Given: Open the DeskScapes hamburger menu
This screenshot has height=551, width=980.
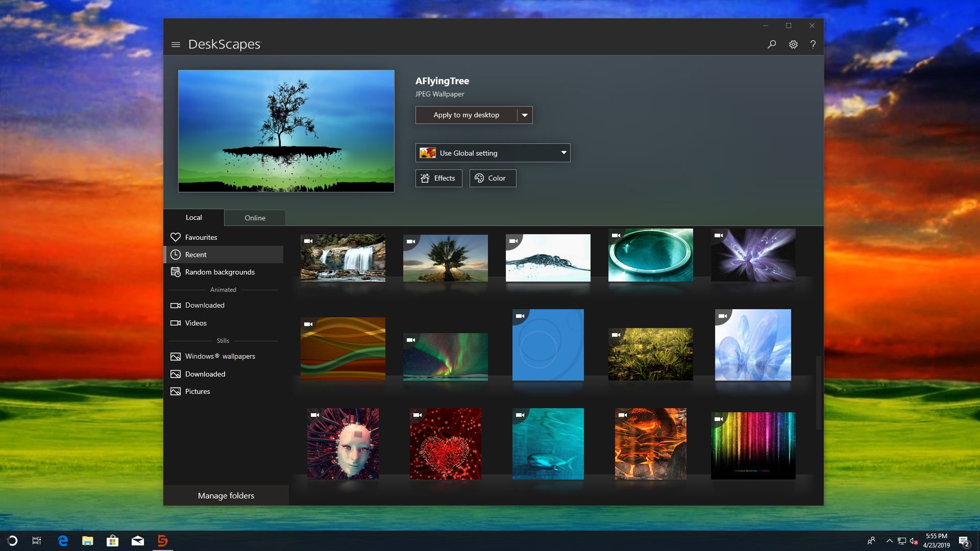Looking at the screenshot, I should (x=176, y=44).
